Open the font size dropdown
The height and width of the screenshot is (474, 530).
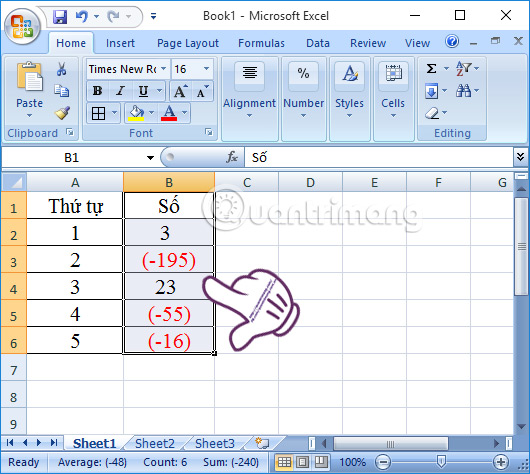point(206,69)
